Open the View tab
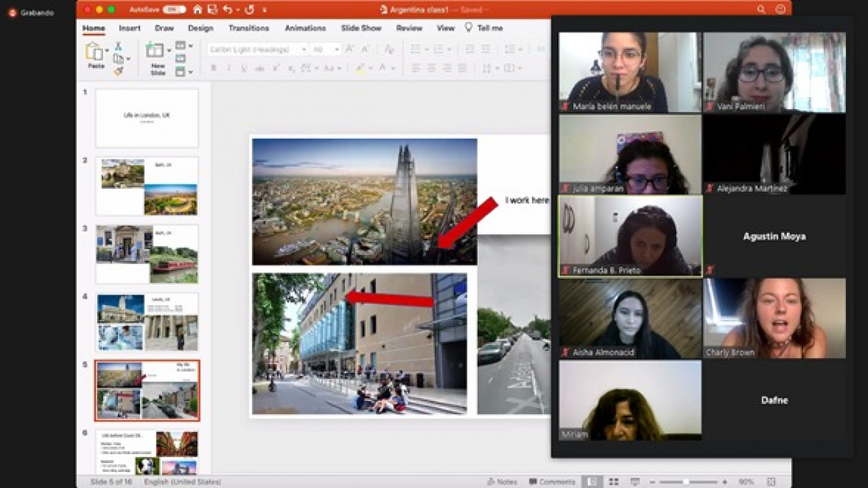Viewport: 868px width, 488px height. pos(445,28)
